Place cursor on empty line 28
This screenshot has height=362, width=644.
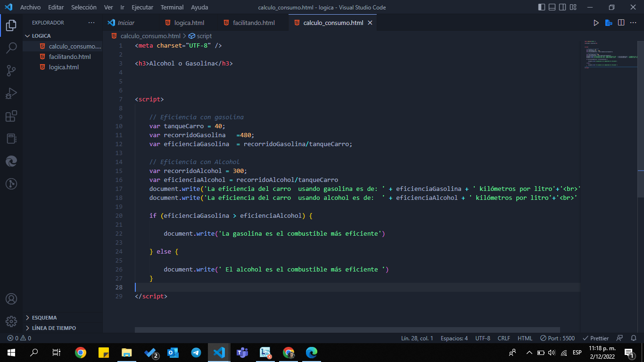[357, 287]
